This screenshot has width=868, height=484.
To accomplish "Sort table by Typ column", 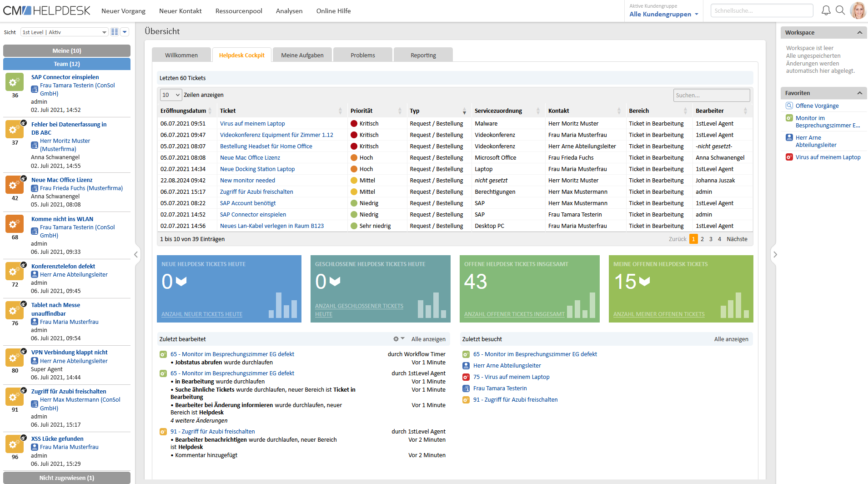I will pos(437,111).
